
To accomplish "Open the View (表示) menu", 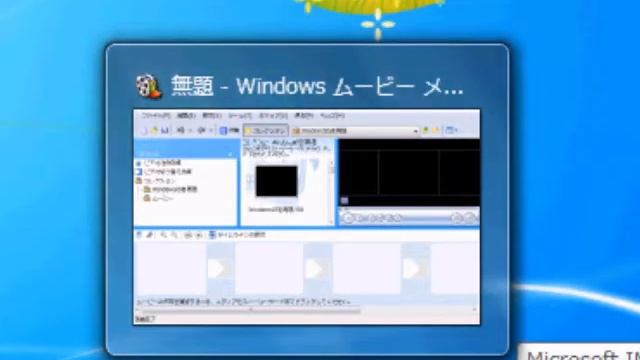I will coord(212,116).
